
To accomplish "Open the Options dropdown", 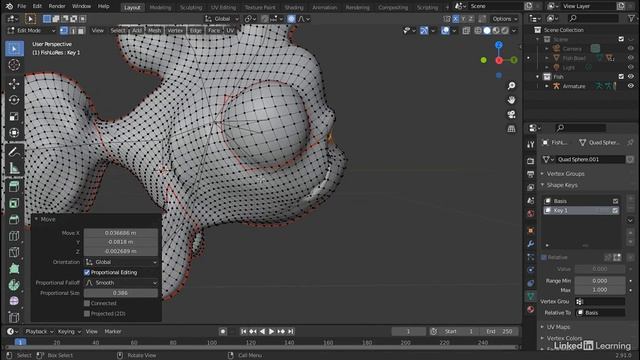I will (504, 19).
